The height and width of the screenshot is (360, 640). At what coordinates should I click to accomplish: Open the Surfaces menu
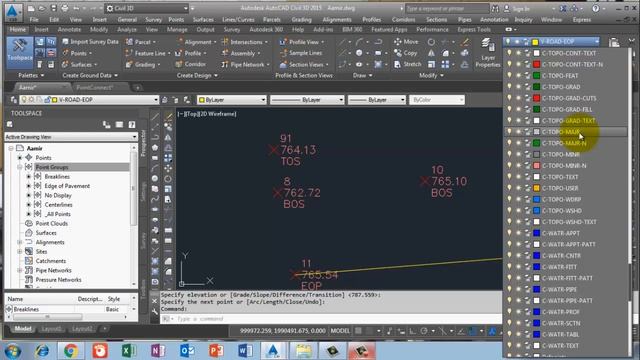click(203, 20)
